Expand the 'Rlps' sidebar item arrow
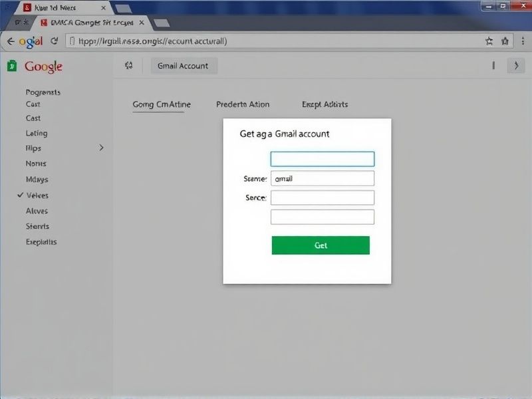This screenshot has width=532, height=399. click(x=101, y=148)
